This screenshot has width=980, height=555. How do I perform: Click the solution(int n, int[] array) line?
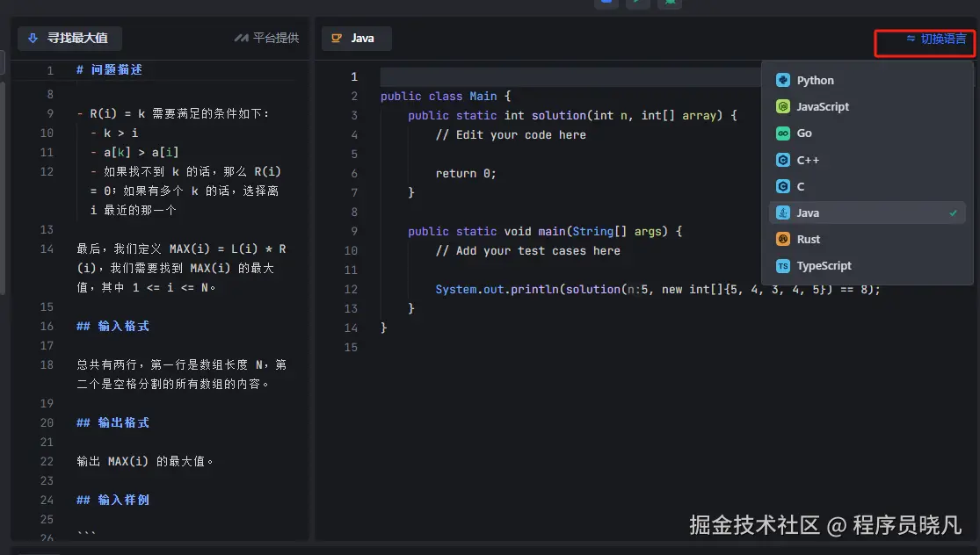point(572,116)
